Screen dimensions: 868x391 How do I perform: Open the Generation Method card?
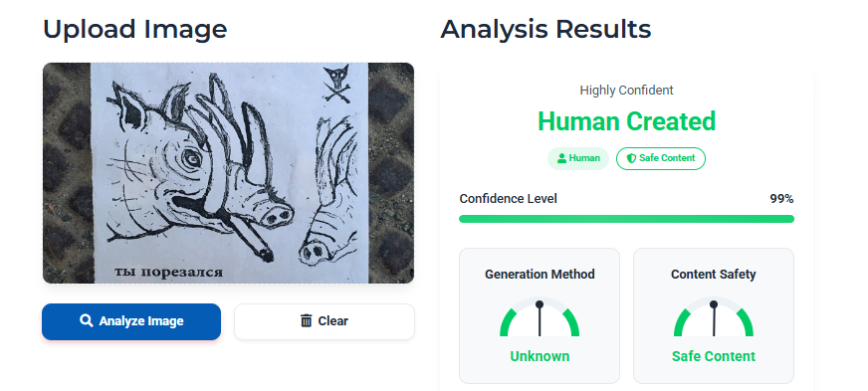click(x=540, y=315)
